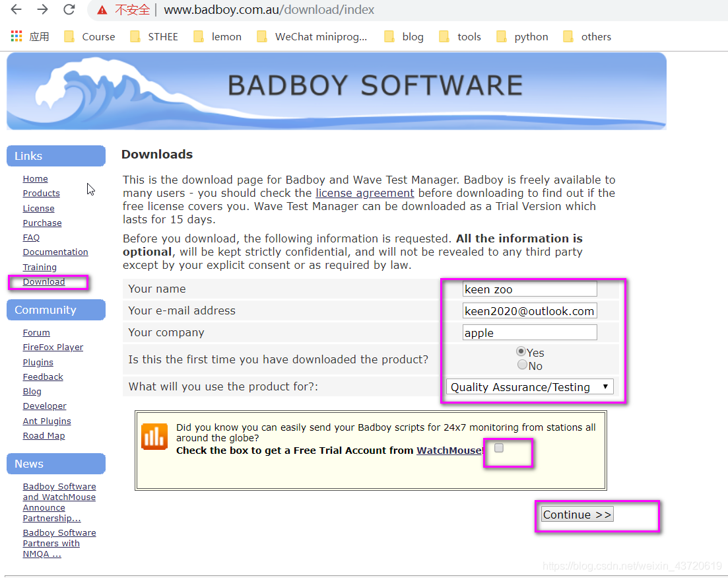Follow the license agreement link
728x578 pixels.
point(365,194)
